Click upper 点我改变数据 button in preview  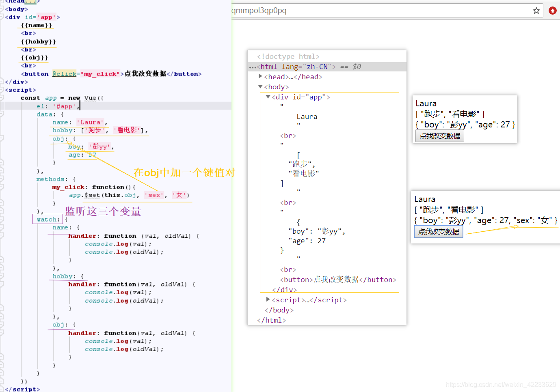coord(440,136)
